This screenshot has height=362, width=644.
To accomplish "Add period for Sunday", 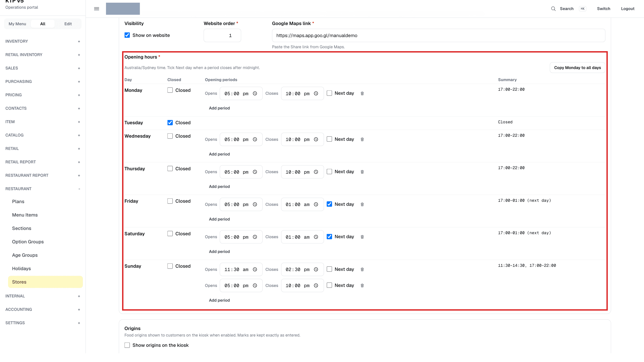I will point(219,300).
